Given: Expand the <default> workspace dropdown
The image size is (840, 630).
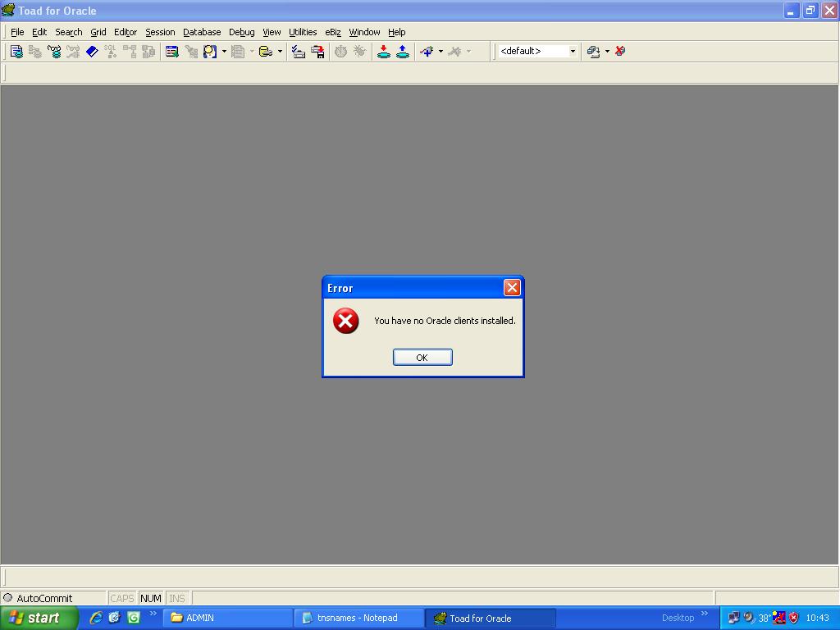Looking at the screenshot, I should coord(573,52).
